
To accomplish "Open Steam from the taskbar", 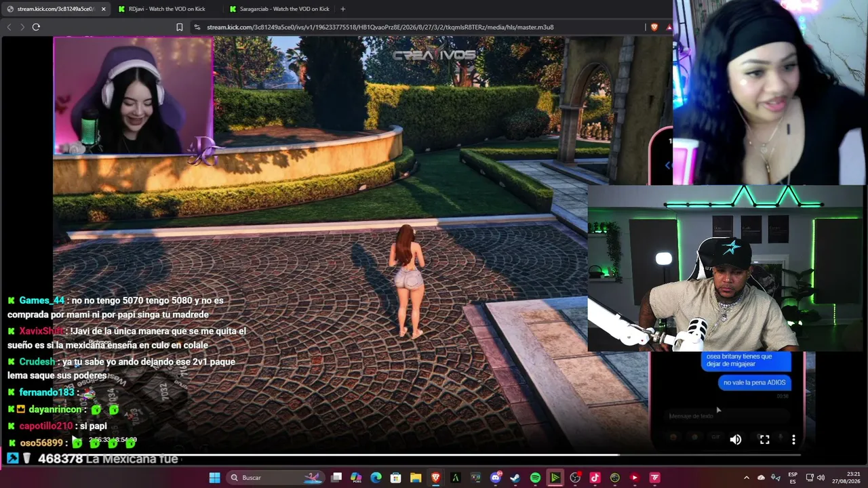I will coord(515,478).
